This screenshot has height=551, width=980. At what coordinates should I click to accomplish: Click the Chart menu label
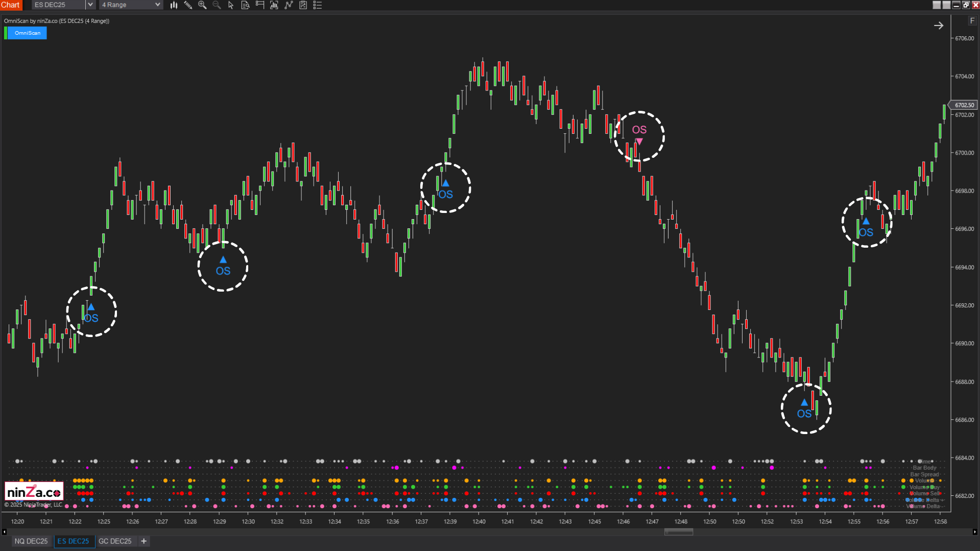[x=11, y=5]
